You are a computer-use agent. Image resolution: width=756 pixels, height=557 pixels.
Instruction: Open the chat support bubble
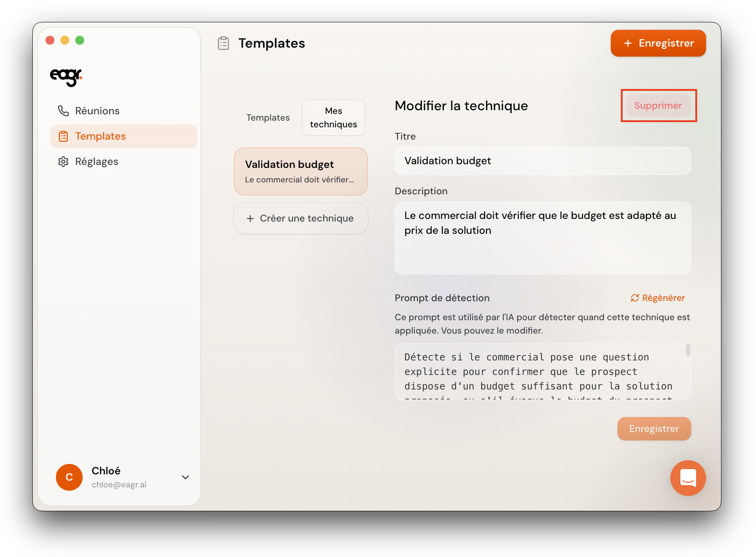click(x=687, y=478)
